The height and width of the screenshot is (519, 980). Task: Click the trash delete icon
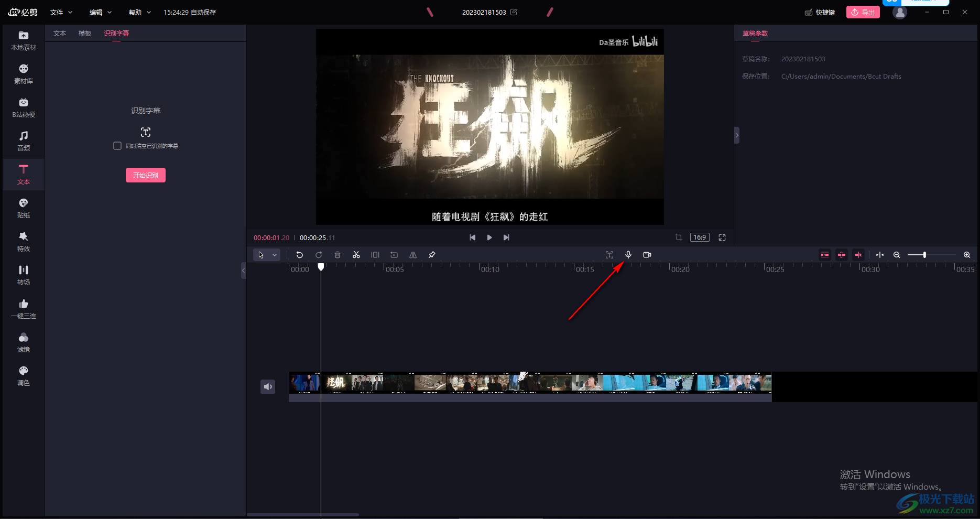point(337,255)
